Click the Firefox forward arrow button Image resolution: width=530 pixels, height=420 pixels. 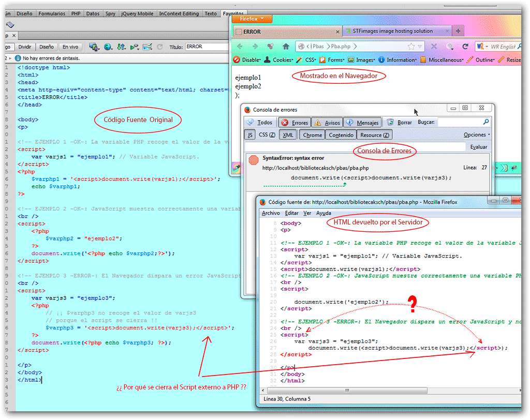click(255, 46)
